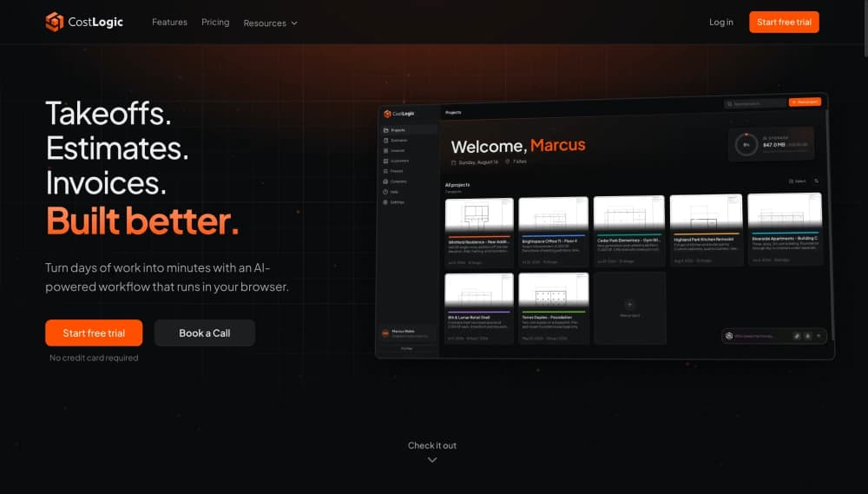Click the attachment icon in chat bar
This screenshot has width=868, height=494.
[x=797, y=336]
